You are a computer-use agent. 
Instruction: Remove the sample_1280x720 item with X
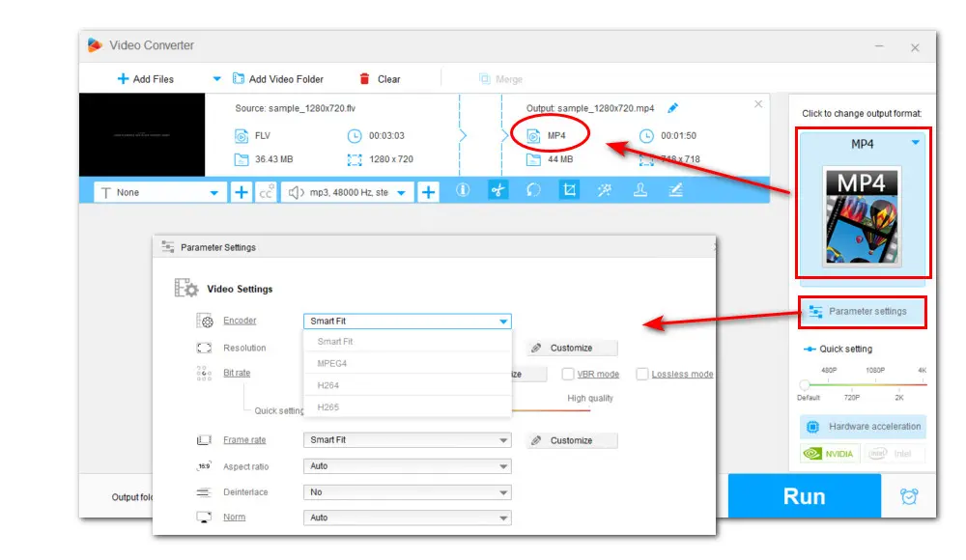(x=758, y=104)
